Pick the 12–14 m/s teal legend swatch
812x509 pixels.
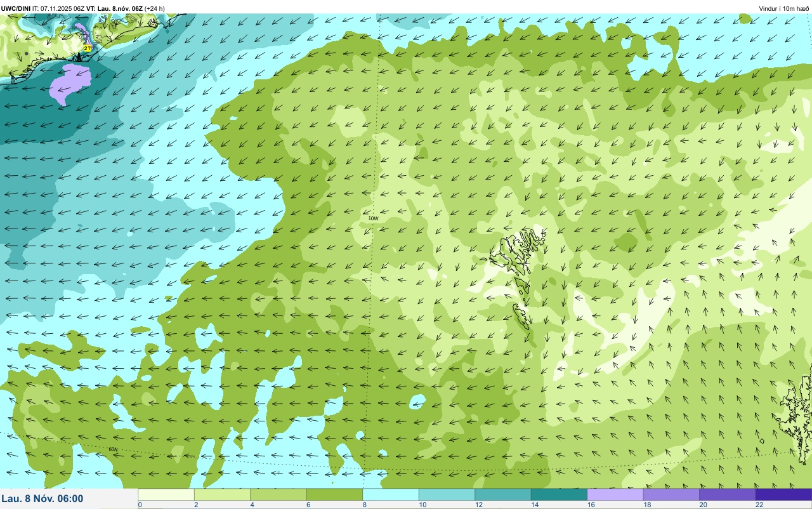point(503,494)
